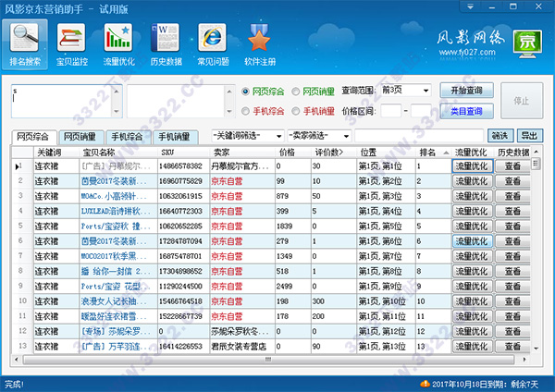Sort by the 排名 column header
555x392 pixels.
click(x=433, y=153)
